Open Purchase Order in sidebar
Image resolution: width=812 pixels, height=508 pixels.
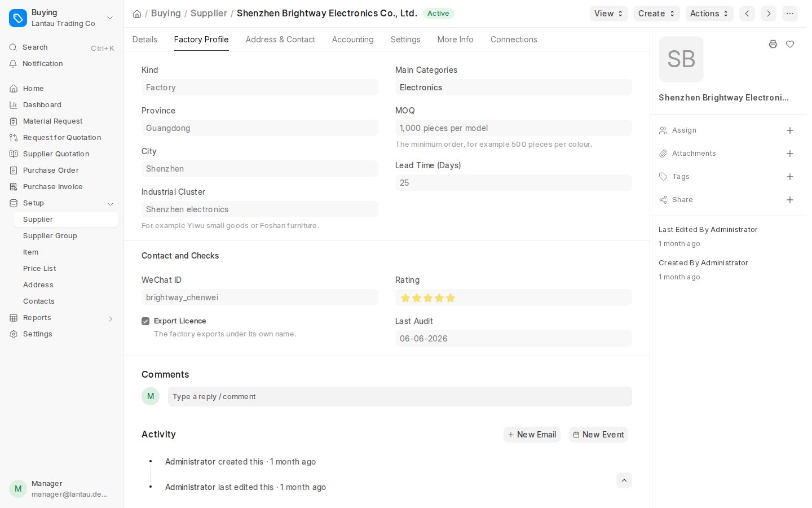[x=61, y=170]
